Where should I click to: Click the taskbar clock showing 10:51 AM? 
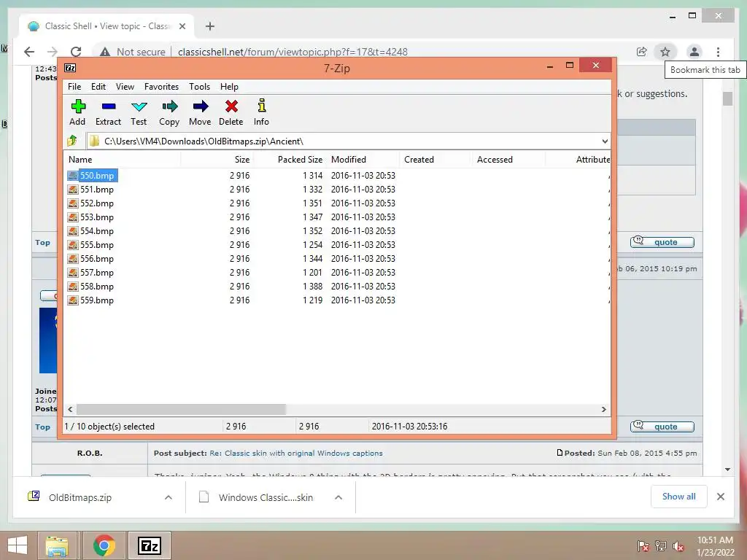[715, 540]
